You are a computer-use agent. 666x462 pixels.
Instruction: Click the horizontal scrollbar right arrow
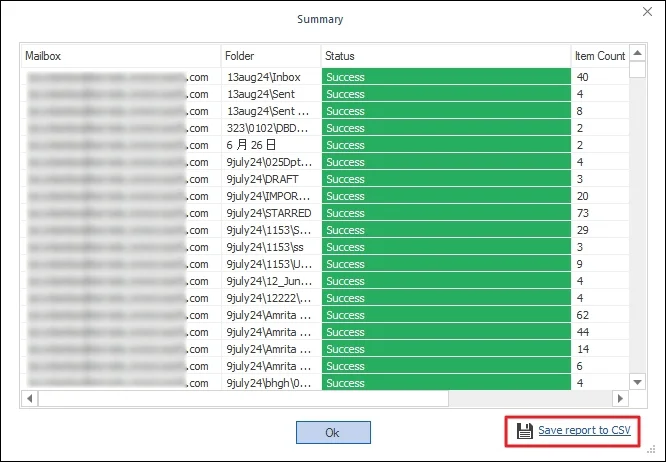click(x=620, y=398)
